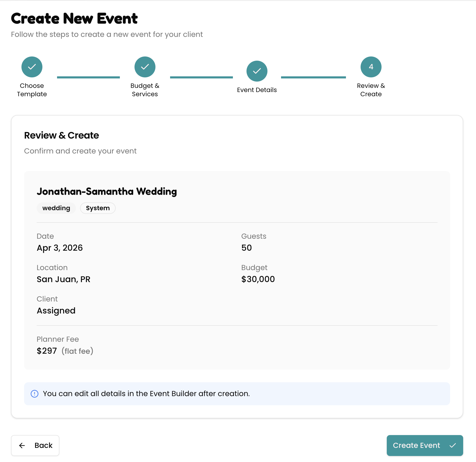Click the checkmark on Budget & Services circle
The width and height of the screenshot is (476, 462).
pyautogui.click(x=145, y=67)
